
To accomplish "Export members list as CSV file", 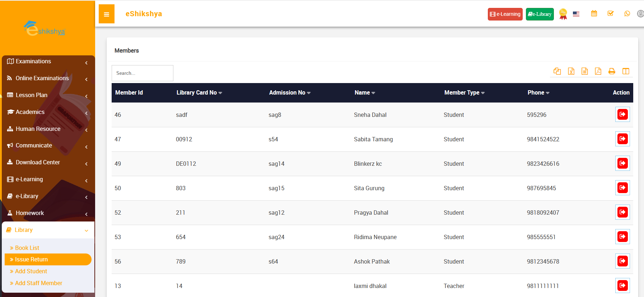I will 585,71.
